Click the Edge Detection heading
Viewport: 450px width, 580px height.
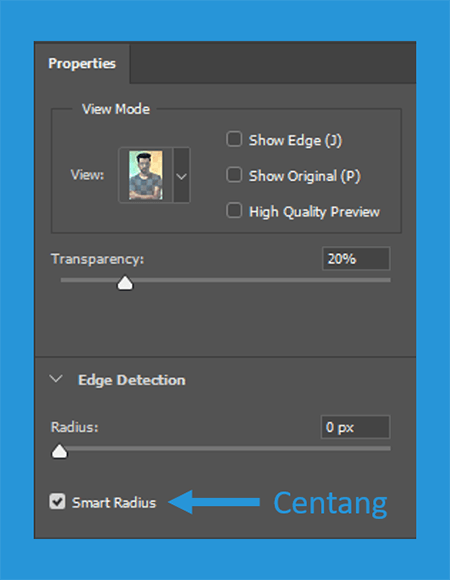click(x=132, y=380)
